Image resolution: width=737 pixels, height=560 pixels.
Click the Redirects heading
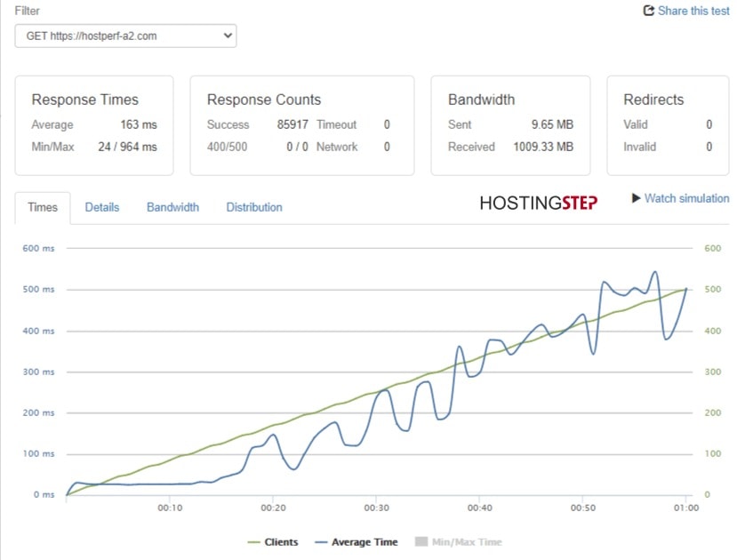(653, 100)
